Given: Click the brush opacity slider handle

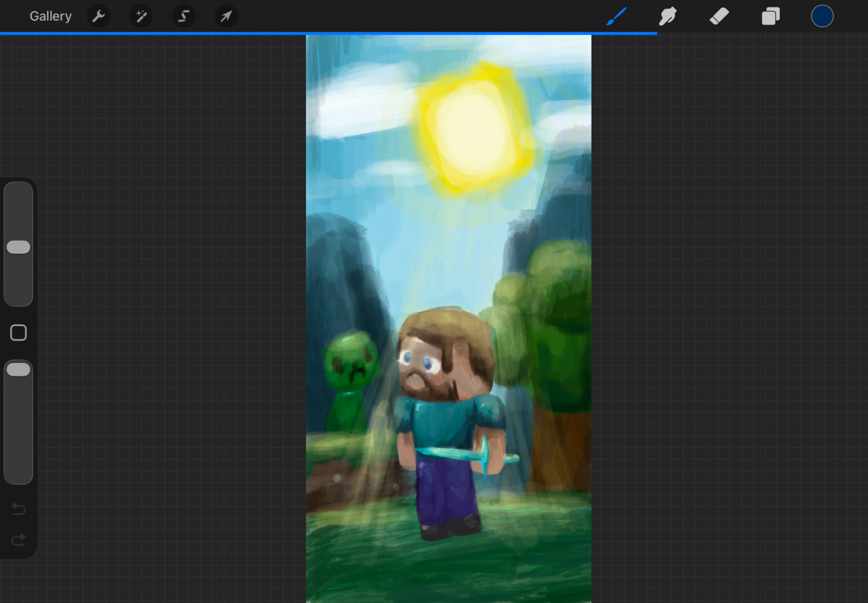Looking at the screenshot, I should [18, 370].
